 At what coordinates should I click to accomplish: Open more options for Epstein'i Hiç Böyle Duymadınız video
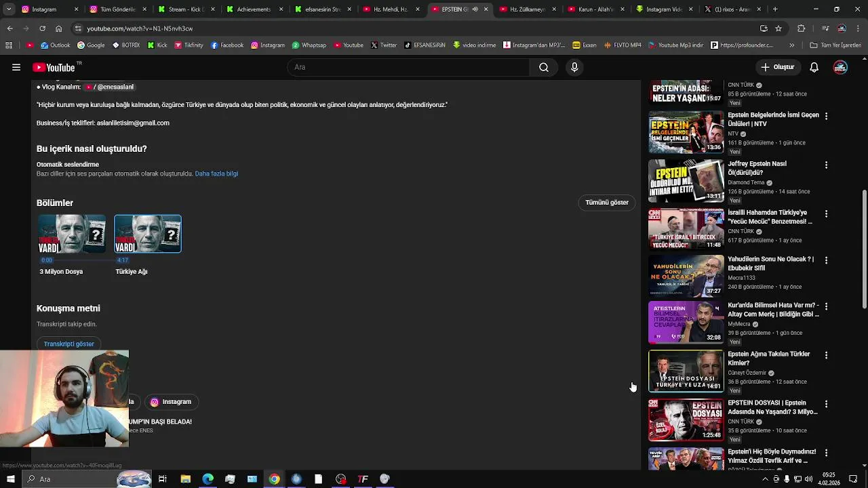[x=826, y=453]
